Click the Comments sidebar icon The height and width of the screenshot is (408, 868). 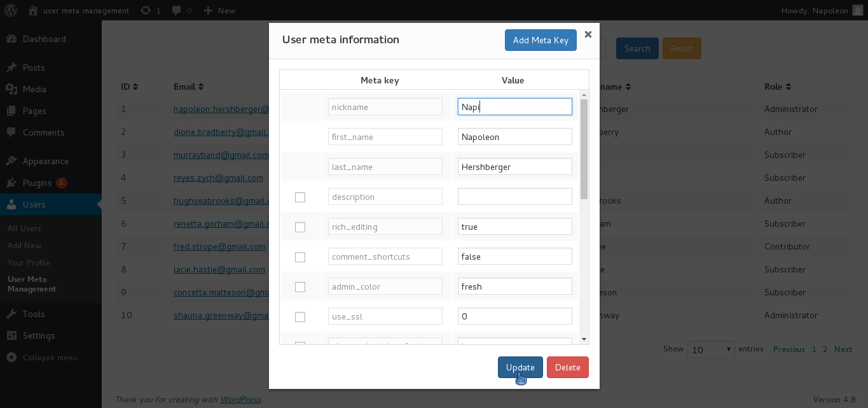[x=11, y=132]
